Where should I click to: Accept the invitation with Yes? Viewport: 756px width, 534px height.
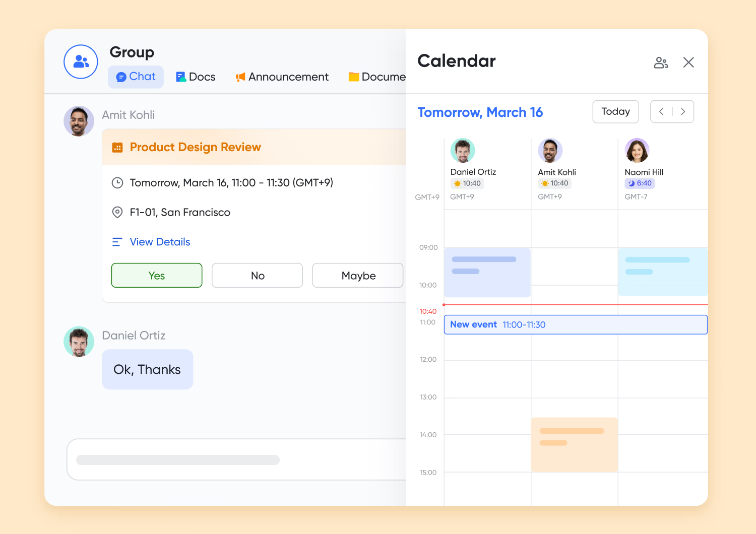(x=157, y=276)
